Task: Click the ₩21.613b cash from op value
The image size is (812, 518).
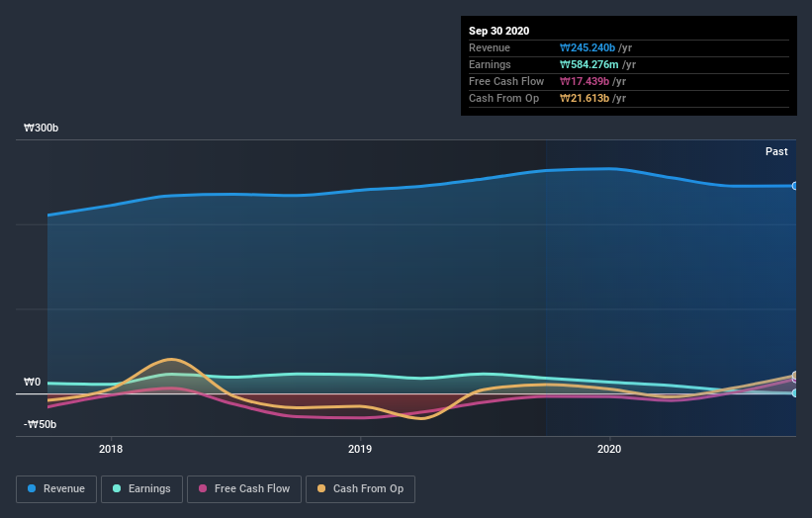Action: (585, 98)
